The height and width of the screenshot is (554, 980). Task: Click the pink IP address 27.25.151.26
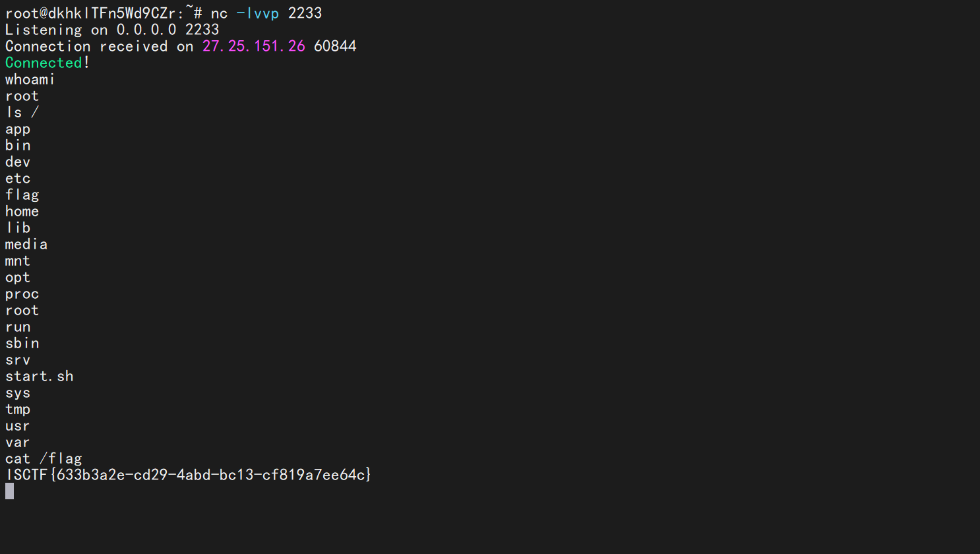254,46
